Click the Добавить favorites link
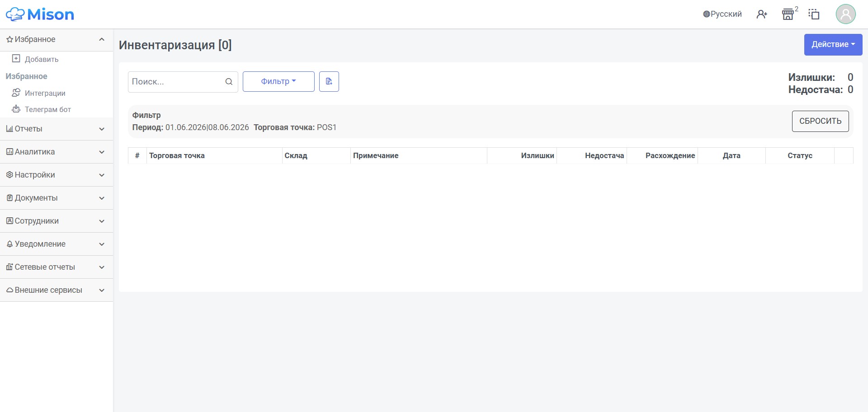Image resolution: width=868 pixels, height=412 pixels. click(42, 59)
